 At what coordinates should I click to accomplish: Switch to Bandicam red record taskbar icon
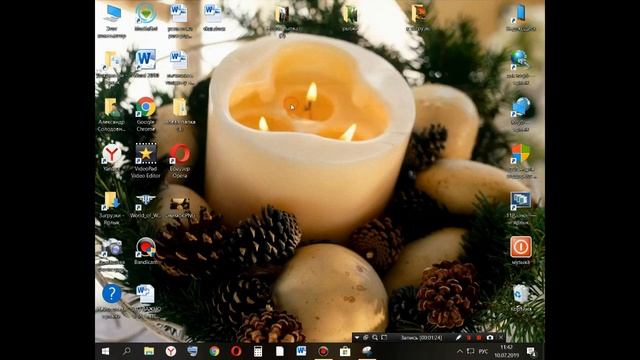pyautogui.click(x=323, y=351)
